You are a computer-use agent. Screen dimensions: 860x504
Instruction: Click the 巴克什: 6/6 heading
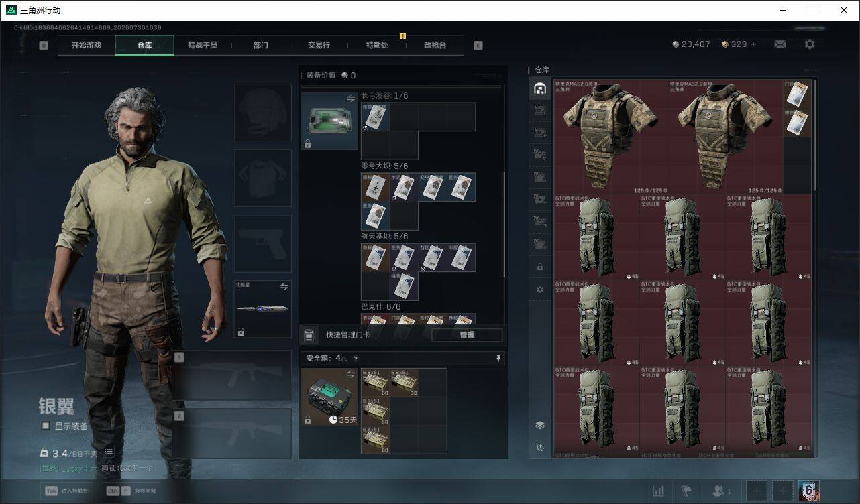tap(381, 306)
